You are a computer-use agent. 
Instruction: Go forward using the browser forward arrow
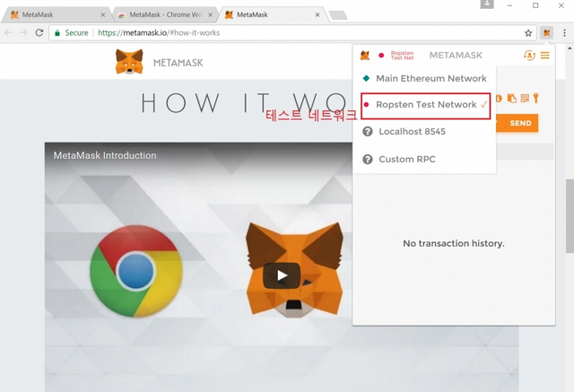coord(23,32)
